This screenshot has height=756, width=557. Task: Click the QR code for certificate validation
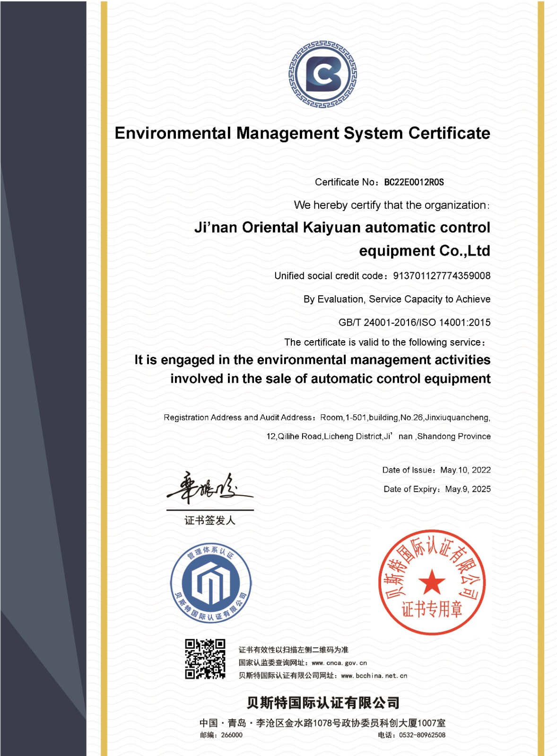[x=205, y=659]
